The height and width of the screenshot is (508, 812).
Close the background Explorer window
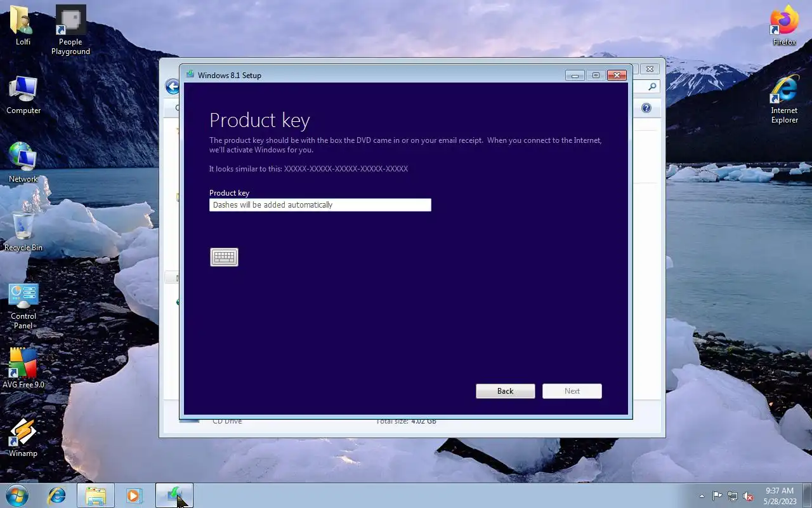[x=650, y=69]
